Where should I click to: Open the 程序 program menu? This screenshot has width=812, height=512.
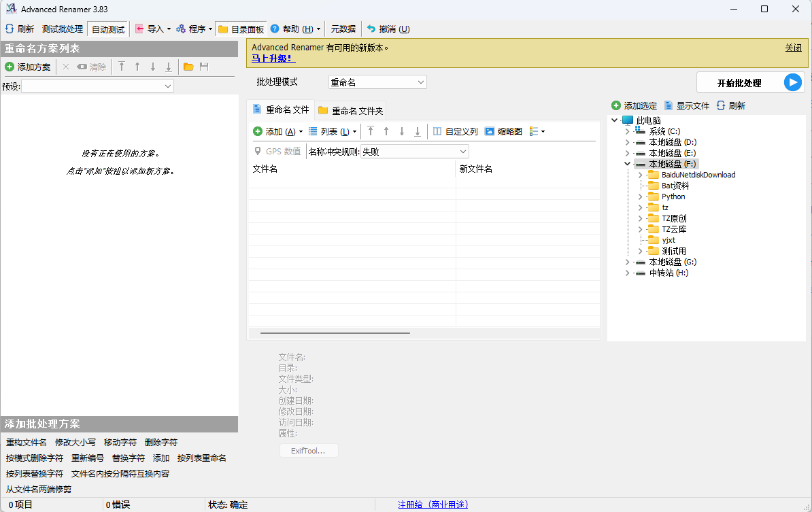click(x=194, y=29)
